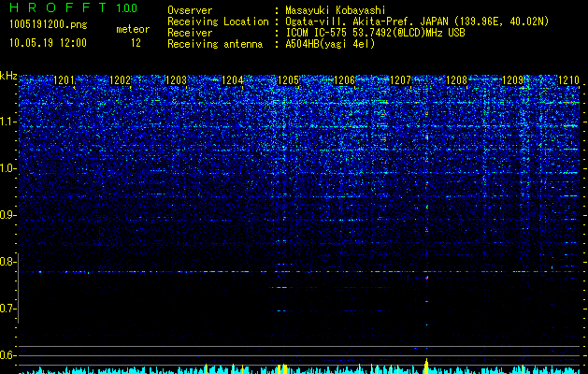588x374 pixels.
Task: Click the 'Ovserver' field label
Action: tap(190, 10)
